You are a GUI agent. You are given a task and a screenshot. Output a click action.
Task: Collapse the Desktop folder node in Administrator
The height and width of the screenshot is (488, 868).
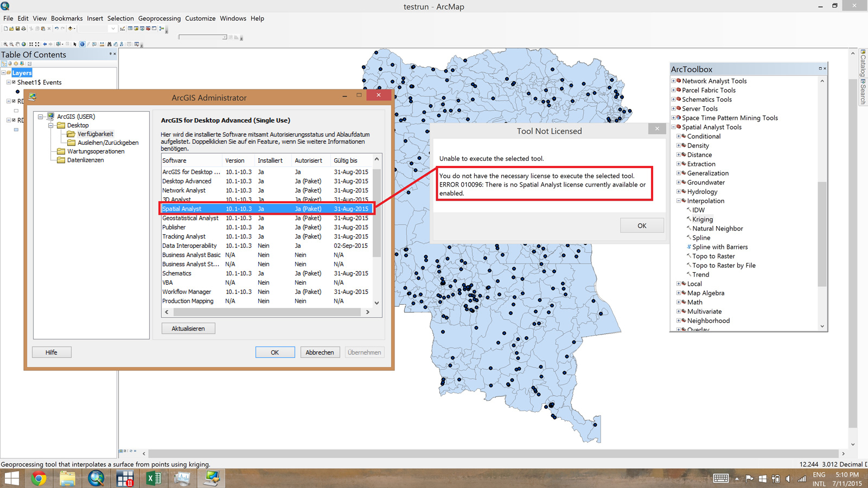coord(51,125)
